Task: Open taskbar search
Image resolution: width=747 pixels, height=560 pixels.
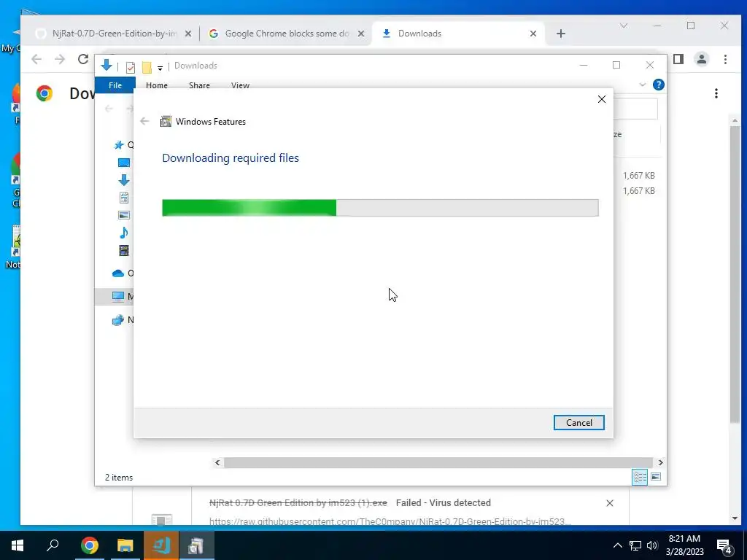Action: click(x=53, y=545)
